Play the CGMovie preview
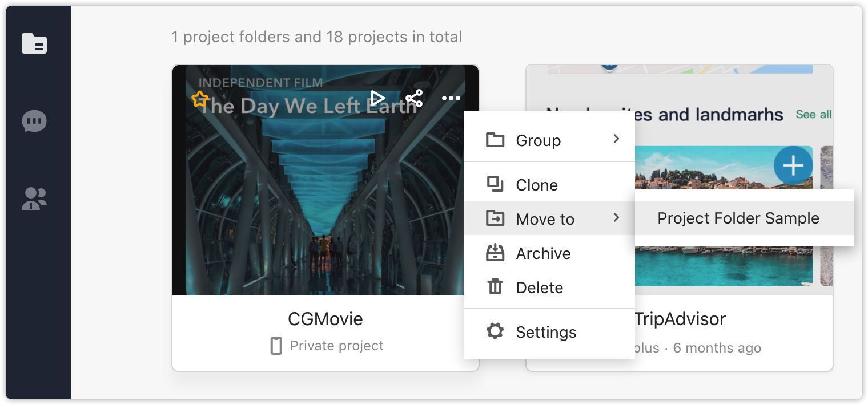The height and width of the screenshot is (405, 868). click(x=377, y=98)
